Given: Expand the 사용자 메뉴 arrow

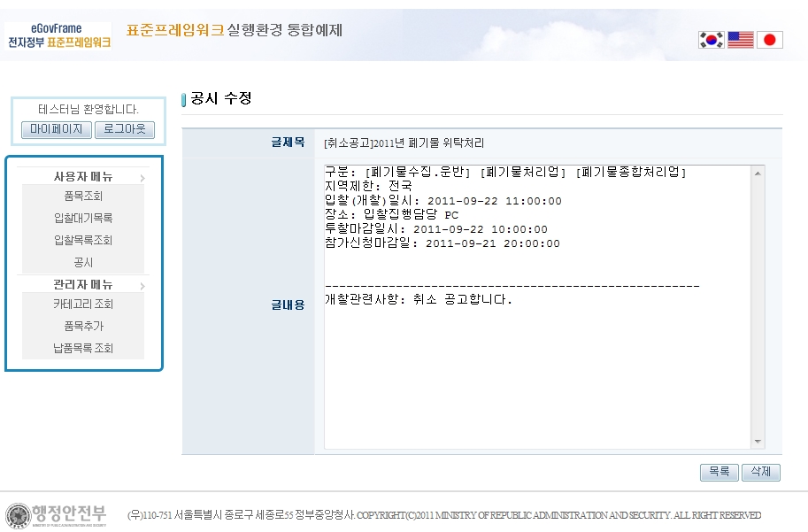Looking at the screenshot, I should click(142, 178).
